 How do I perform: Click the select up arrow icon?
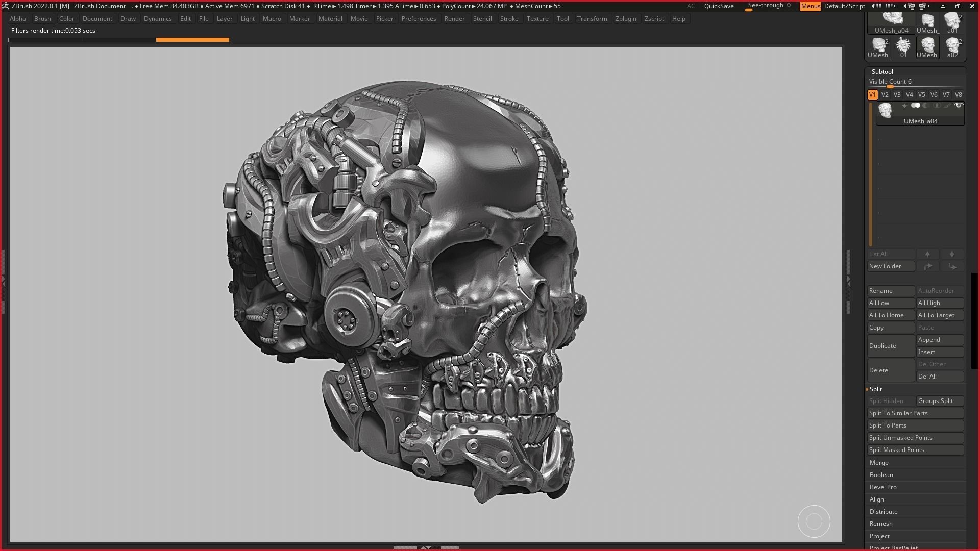coord(927,254)
